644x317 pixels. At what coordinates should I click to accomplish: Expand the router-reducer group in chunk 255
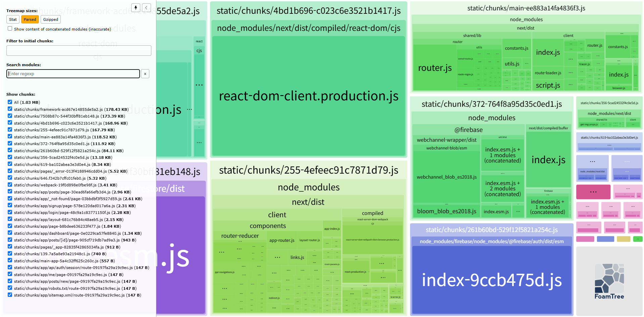[240, 236]
